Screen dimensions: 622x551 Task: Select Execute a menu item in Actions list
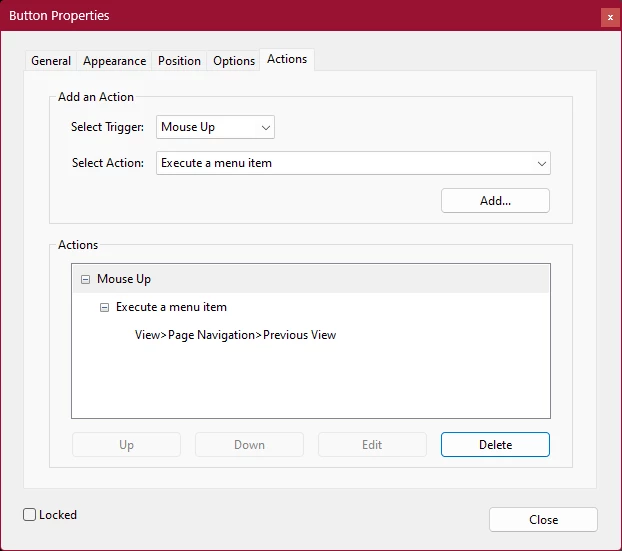pos(171,307)
